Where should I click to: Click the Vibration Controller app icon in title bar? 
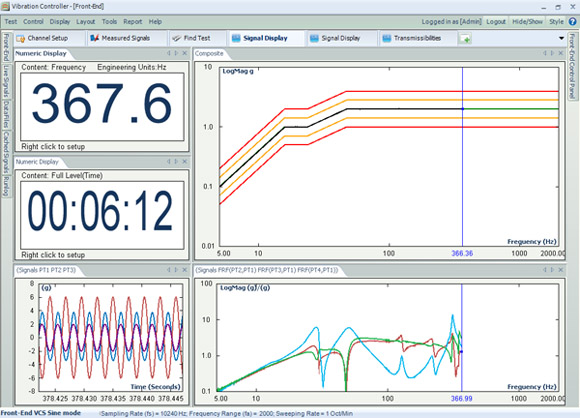(x=5, y=6)
